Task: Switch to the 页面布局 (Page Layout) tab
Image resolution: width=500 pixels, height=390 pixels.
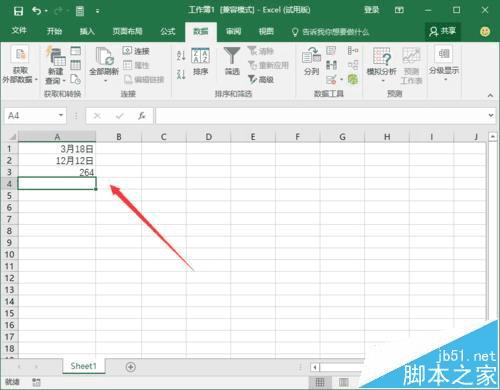Action: [127, 31]
